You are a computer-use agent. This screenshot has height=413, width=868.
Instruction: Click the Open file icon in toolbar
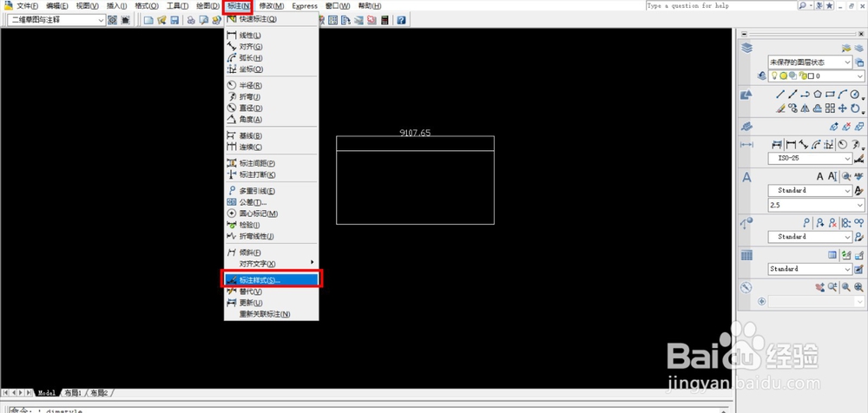tap(161, 20)
